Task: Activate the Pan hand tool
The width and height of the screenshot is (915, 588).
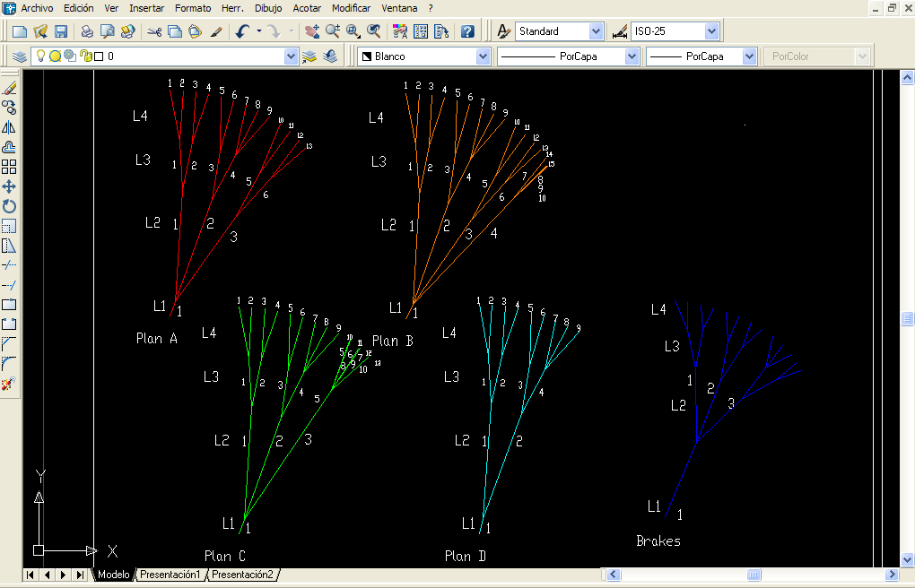Action: point(312,31)
